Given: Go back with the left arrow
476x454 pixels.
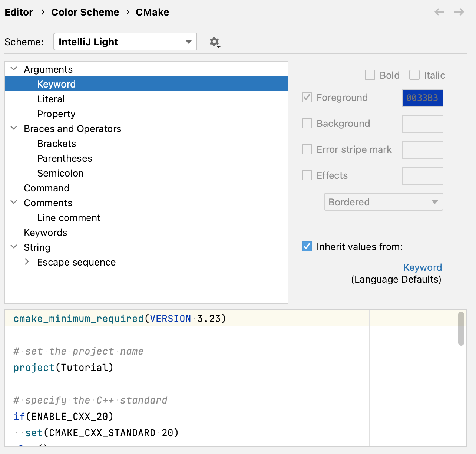Looking at the screenshot, I should click(x=439, y=12).
